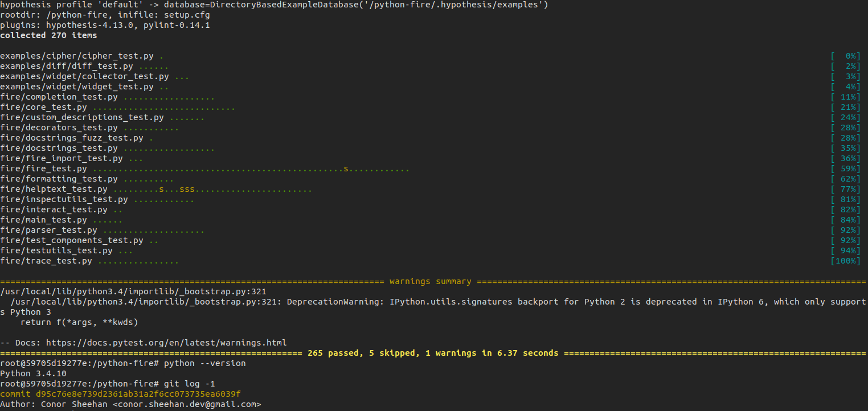This screenshot has width=868, height=411.
Task: Click the 'Python 3.4.10' output
Action: (33, 373)
